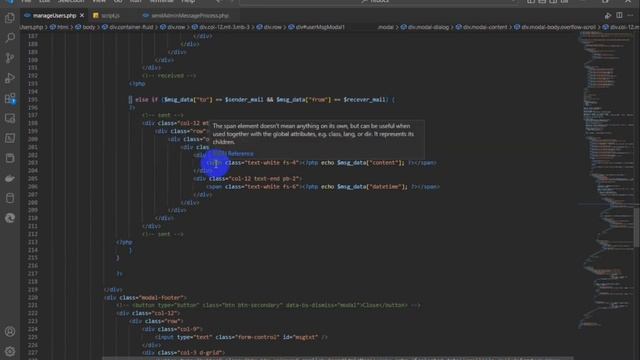The width and height of the screenshot is (640, 360).
Task: Place cursor in the else if $msg_data line
Action: click(261, 100)
